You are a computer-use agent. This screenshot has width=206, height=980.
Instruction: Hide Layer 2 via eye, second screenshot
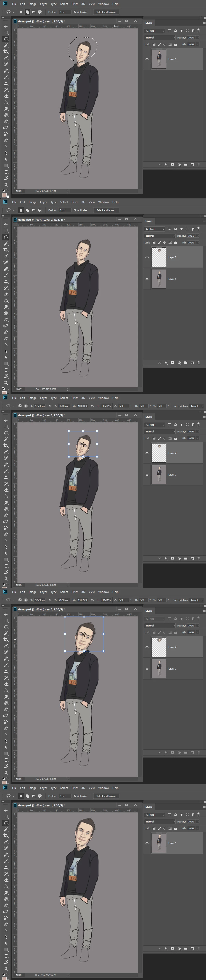[x=147, y=258]
